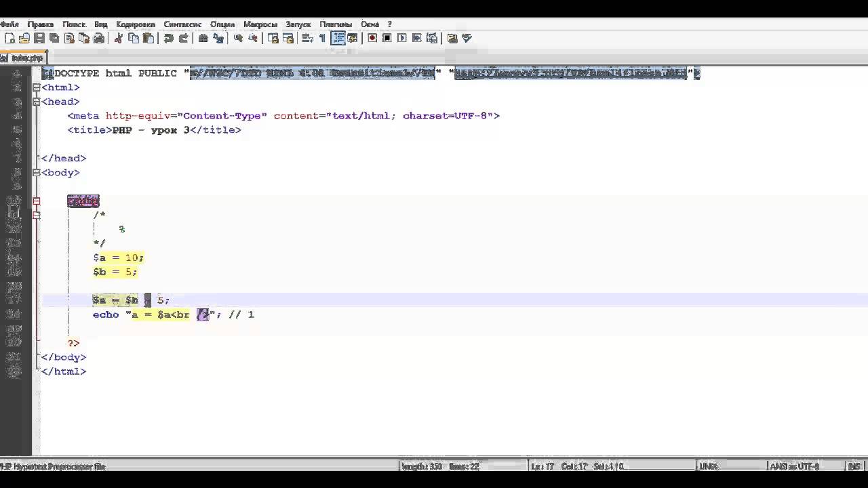Synchronize horizontal scrolling icon
This screenshot has height=488, width=868.
[x=288, y=39]
